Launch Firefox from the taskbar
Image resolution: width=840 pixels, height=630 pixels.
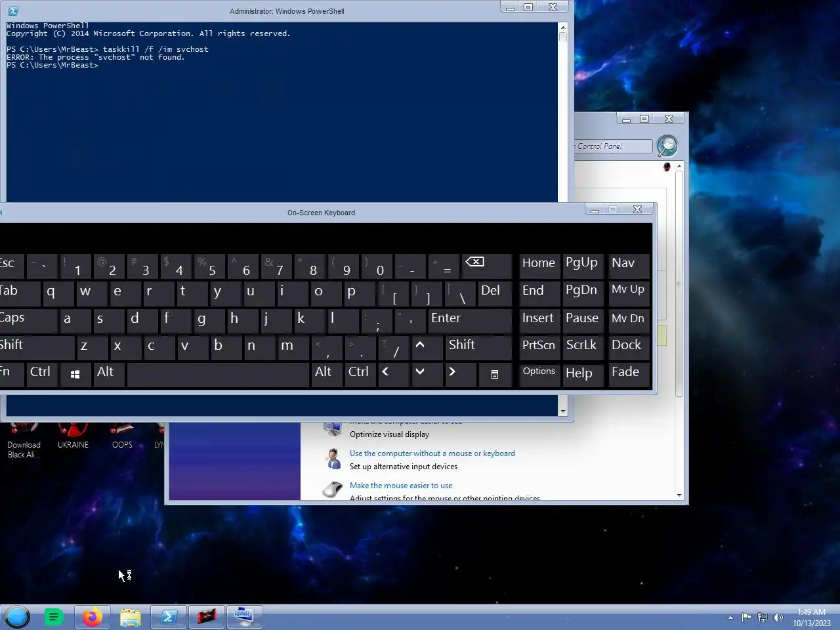pos(93,617)
